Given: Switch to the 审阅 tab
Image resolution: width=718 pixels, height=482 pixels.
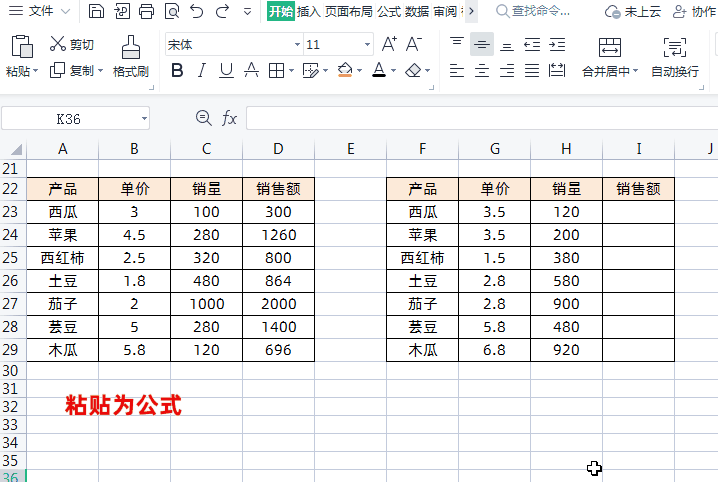Looking at the screenshot, I should tap(445, 11).
